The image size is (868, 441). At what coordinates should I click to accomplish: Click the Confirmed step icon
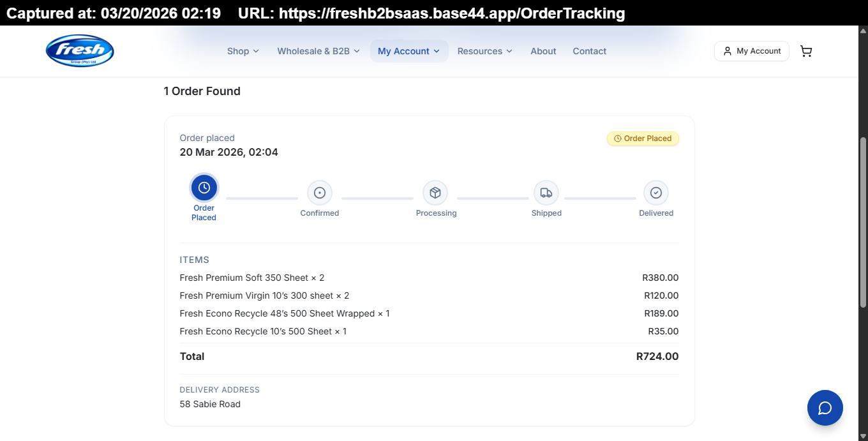tap(320, 193)
